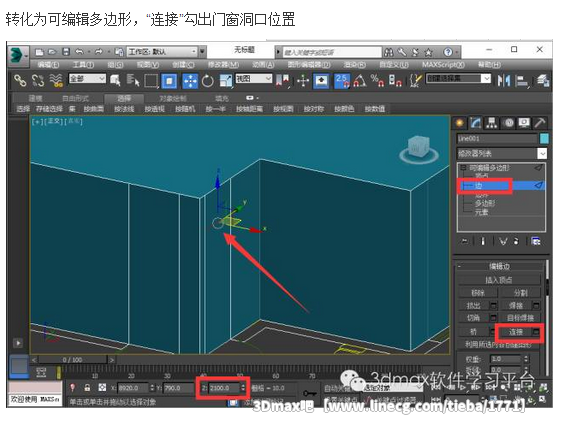Open the Display command panel tab
Image resolution: width=565 pixels, height=425 pixels.
point(524,123)
